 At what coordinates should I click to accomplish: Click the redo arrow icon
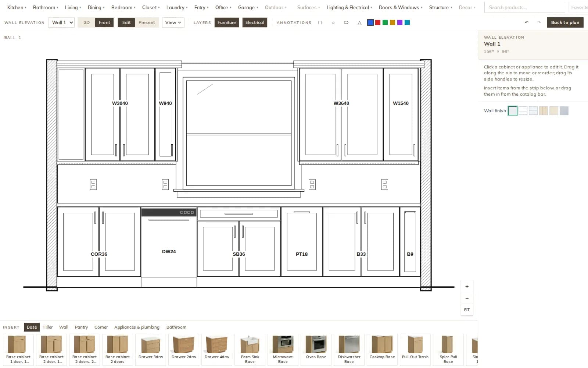pyautogui.click(x=539, y=22)
